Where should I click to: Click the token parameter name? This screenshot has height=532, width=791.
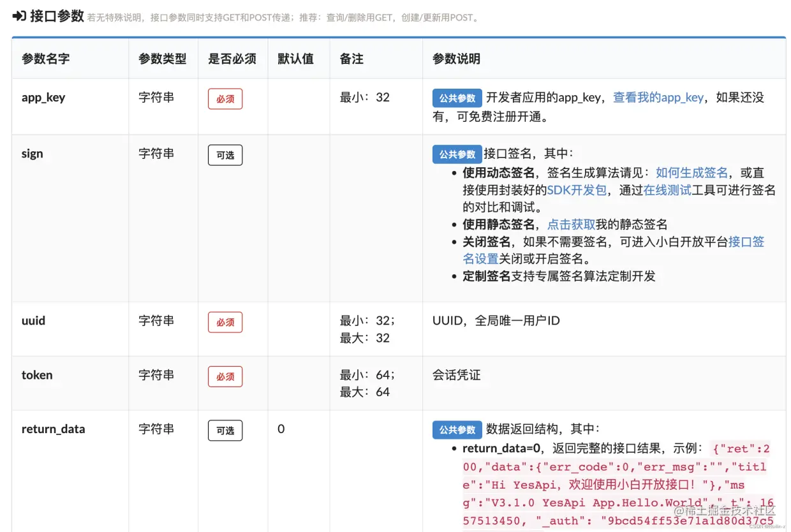[x=37, y=375]
